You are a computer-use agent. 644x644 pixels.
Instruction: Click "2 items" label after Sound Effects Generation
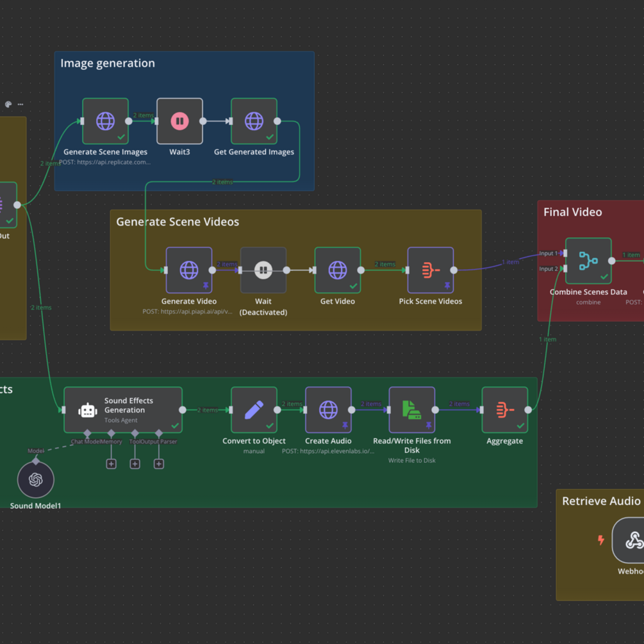(208, 410)
